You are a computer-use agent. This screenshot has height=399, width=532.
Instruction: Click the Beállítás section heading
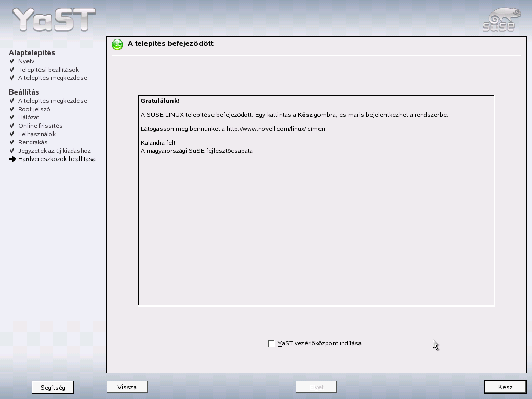point(24,92)
